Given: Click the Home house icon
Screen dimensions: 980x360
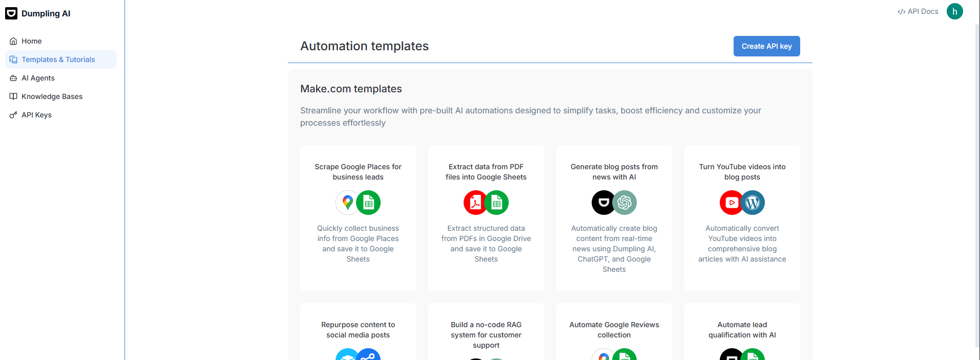Looking at the screenshot, I should tap(13, 41).
